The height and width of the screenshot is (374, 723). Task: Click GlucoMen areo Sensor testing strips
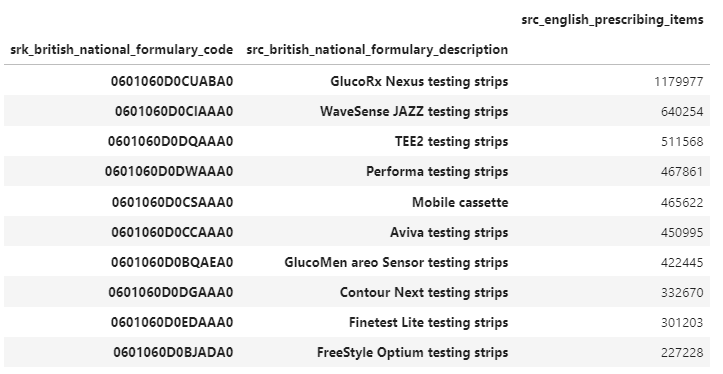pyautogui.click(x=396, y=262)
